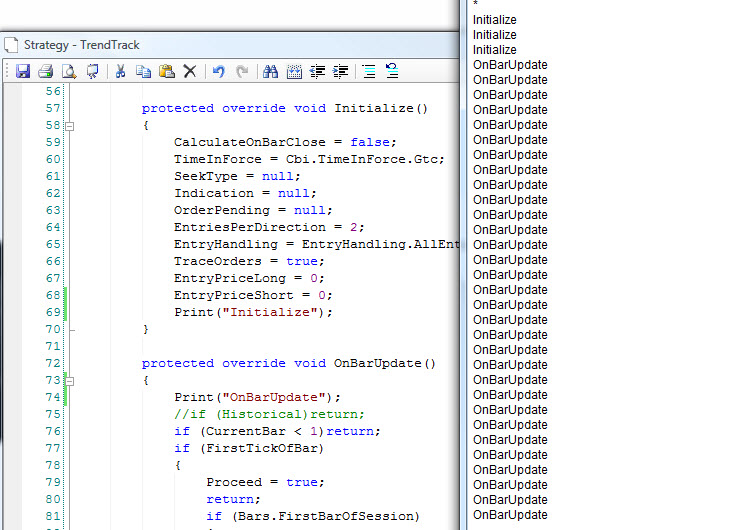The width and height of the screenshot is (750, 530).
Task: Click the protected override void Initialize() declaration
Action: tap(285, 108)
